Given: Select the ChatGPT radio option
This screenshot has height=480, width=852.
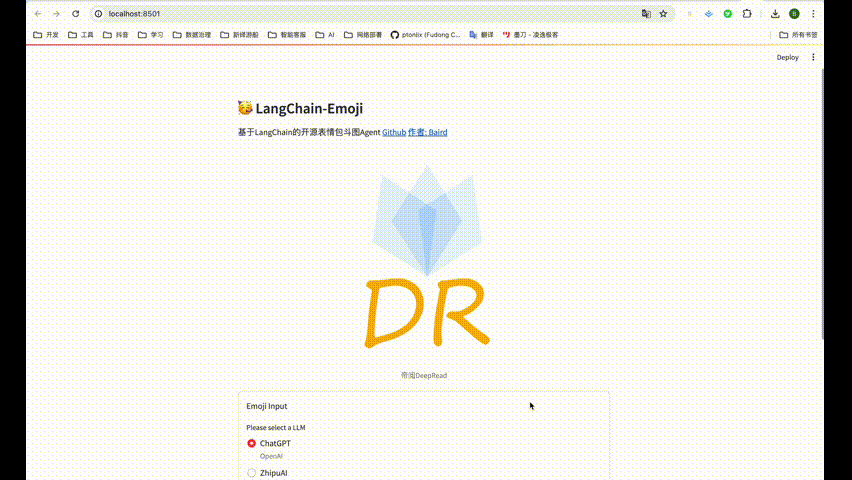Looking at the screenshot, I should 252,443.
